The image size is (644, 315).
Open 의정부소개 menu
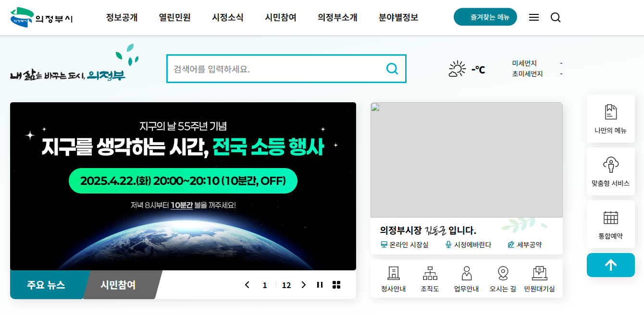[337, 18]
